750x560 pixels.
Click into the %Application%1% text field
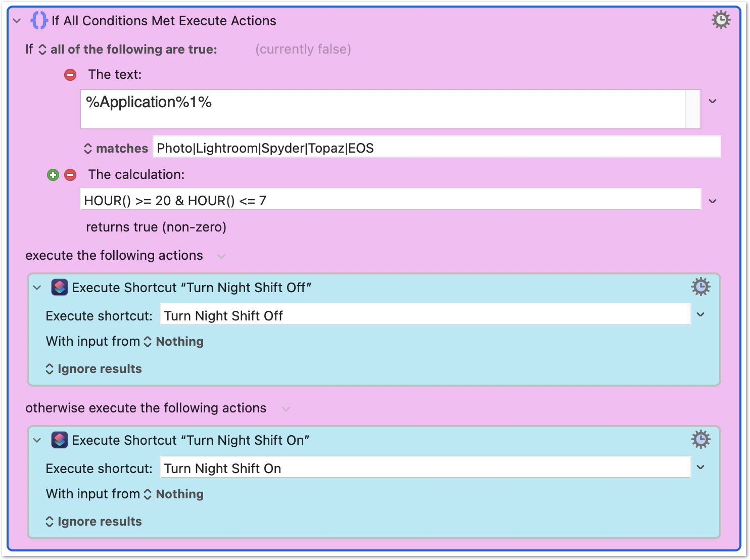pyautogui.click(x=383, y=109)
